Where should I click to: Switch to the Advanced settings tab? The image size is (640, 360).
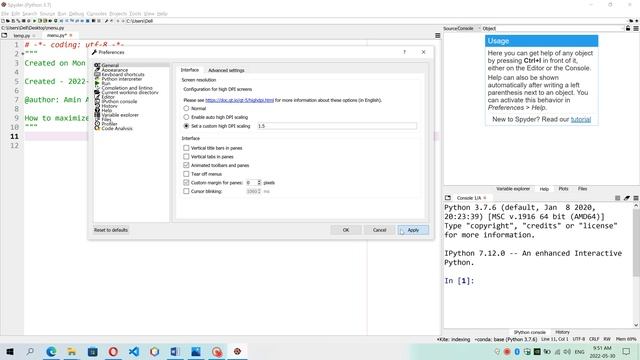coord(226,70)
